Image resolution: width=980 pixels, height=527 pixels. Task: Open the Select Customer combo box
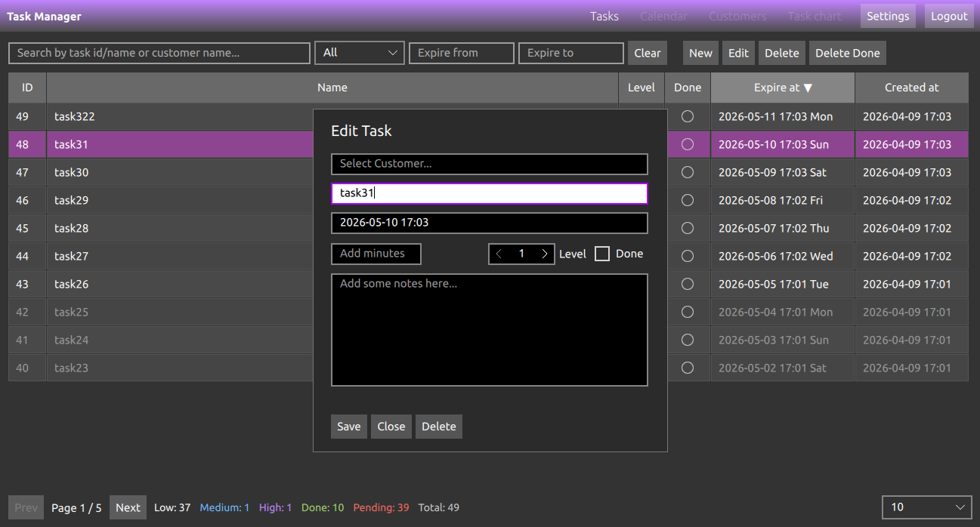[490, 164]
